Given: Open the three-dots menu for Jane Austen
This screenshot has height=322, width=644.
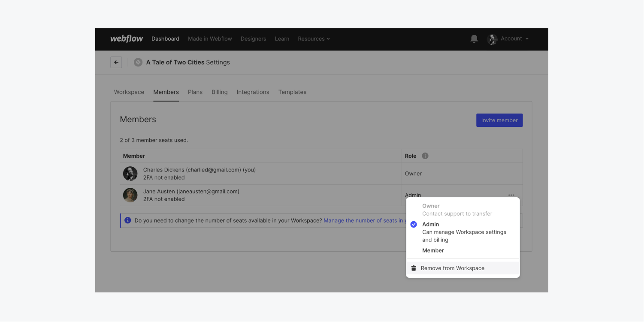Looking at the screenshot, I should [511, 195].
